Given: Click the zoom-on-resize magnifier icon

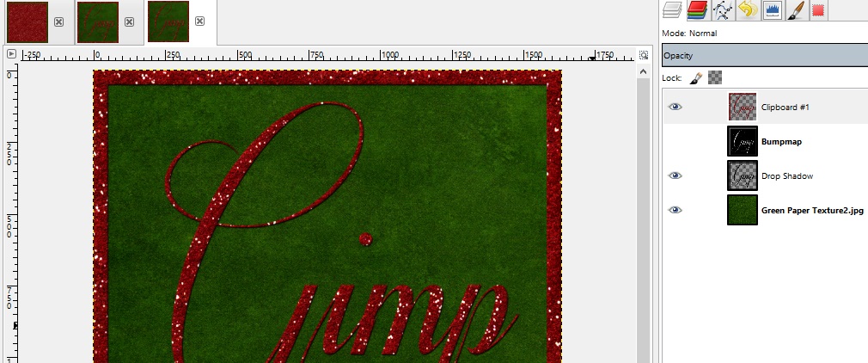Looking at the screenshot, I should 643,55.
